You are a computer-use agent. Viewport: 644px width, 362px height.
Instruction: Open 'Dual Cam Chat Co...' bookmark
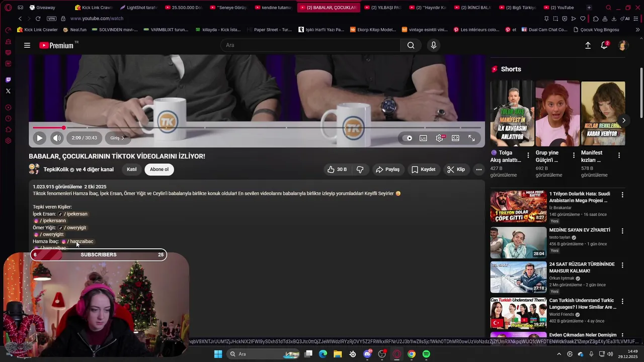(x=544, y=30)
